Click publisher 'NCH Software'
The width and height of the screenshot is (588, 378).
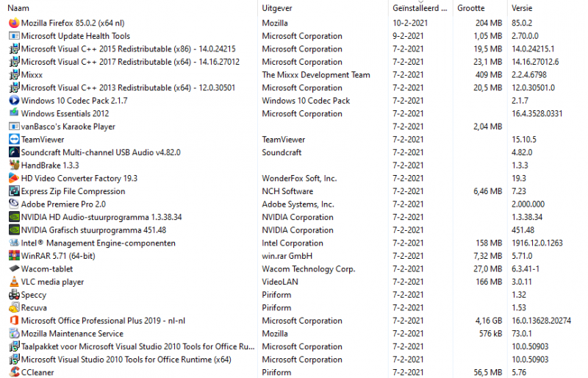287,191
